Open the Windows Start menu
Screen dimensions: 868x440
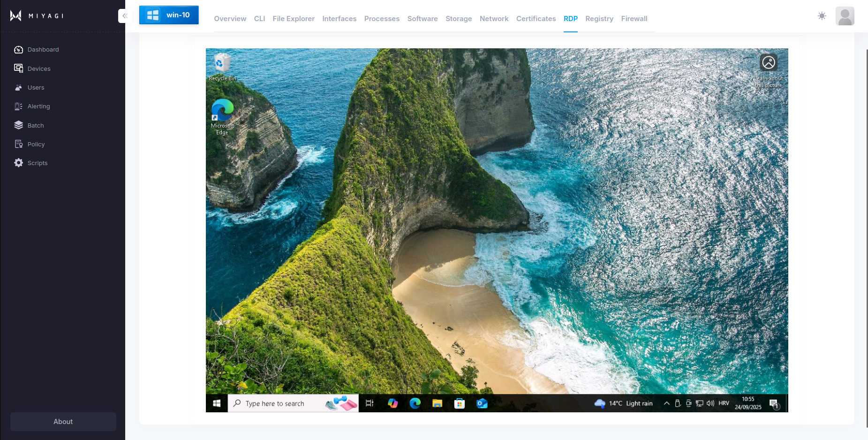point(217,403)
